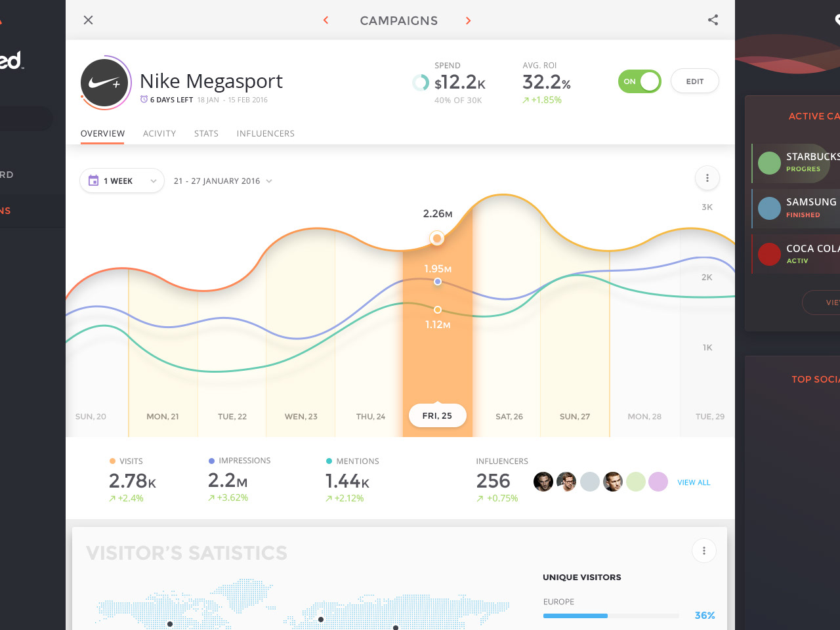The width and height of the screenshot is (840, 630).
Task: Select SUN, 20 on the chart axis
Action: [x=91, y=417]
